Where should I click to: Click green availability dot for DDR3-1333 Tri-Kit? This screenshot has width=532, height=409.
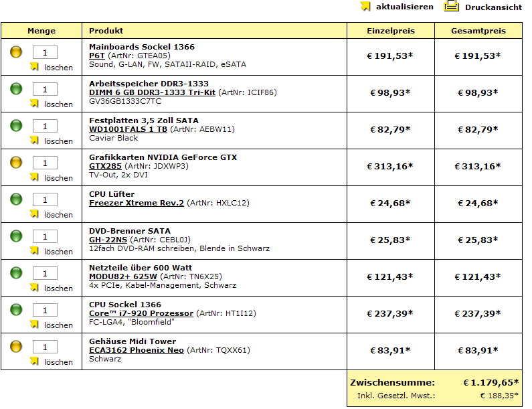coord(16,89)
